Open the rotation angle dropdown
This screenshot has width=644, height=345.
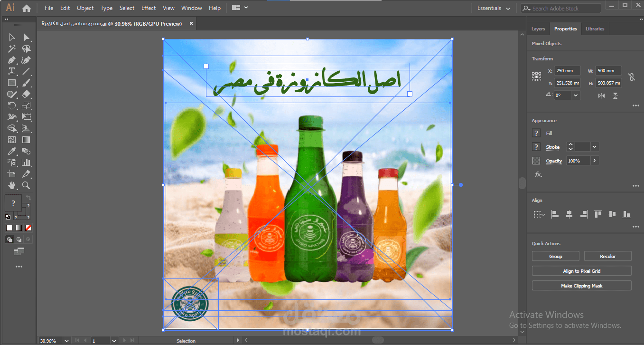click(576, 95)
